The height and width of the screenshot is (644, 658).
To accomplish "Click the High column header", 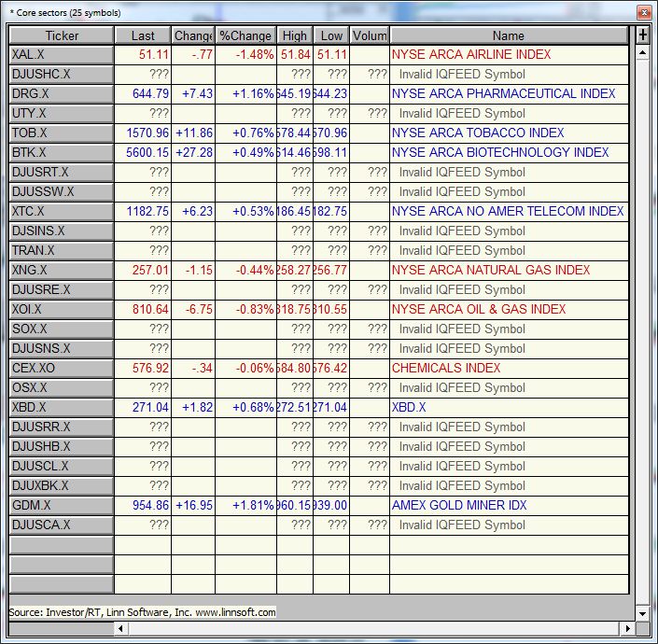I will [295, 35].
